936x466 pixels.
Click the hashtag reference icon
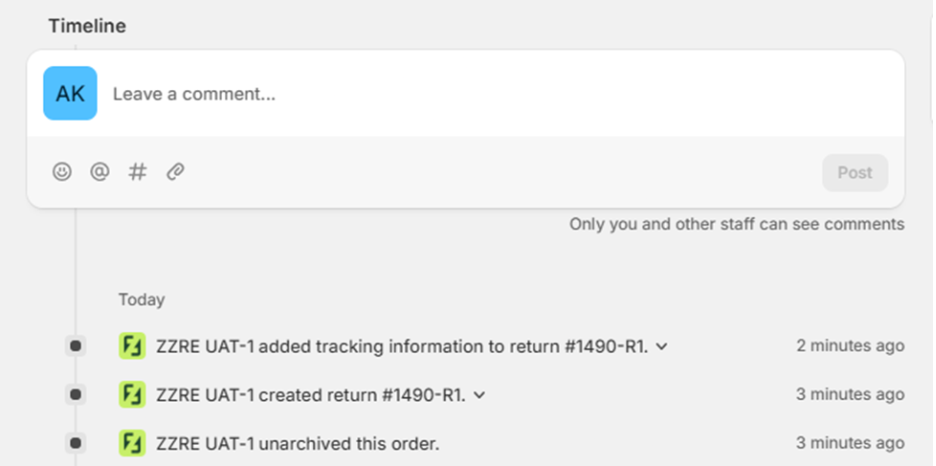[138, 172]
